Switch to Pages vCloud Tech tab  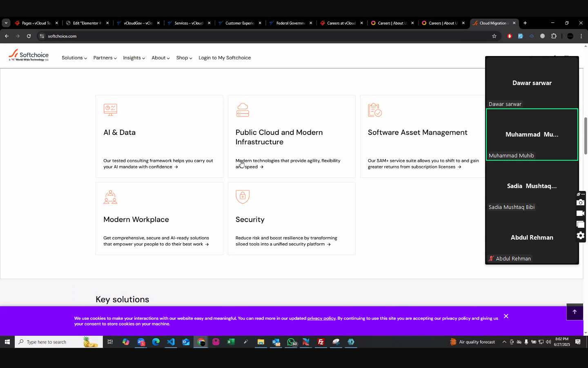tap(36, 23)
